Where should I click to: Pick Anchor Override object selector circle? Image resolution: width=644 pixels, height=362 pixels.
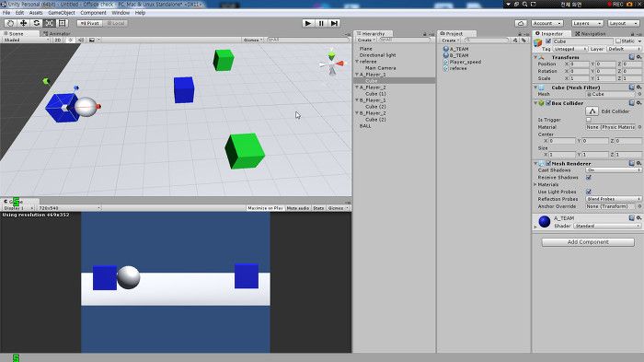point(639,206)
